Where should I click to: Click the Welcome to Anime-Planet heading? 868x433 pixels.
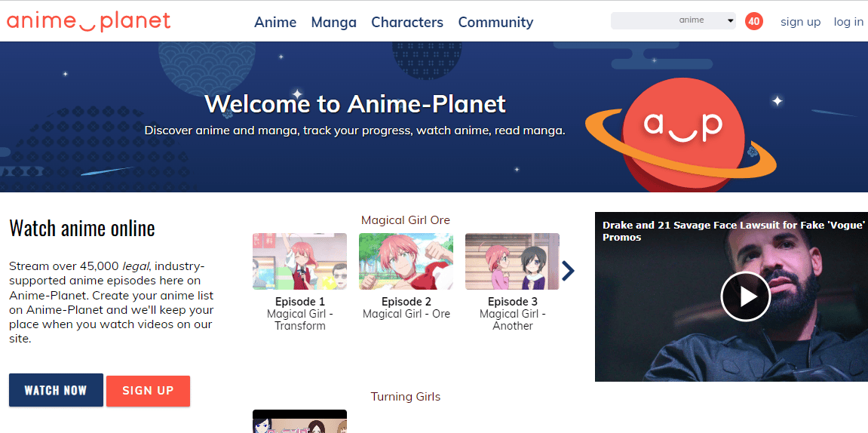tap(355, 103)
